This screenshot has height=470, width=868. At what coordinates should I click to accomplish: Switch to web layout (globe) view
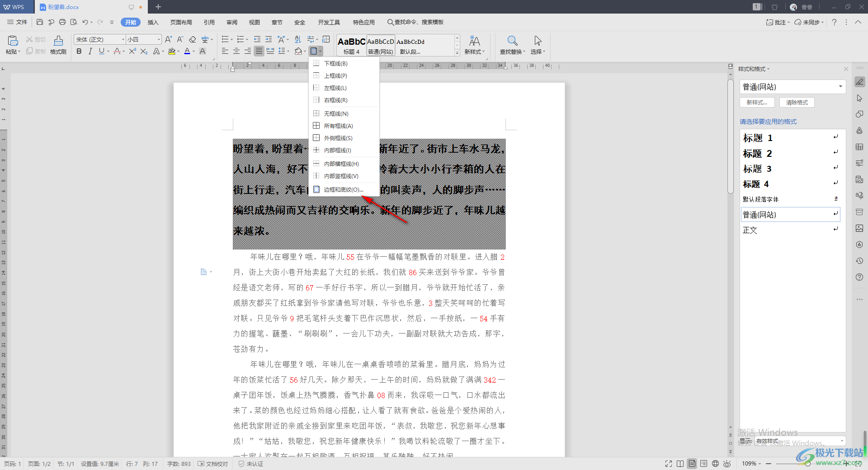click(715, 463)
